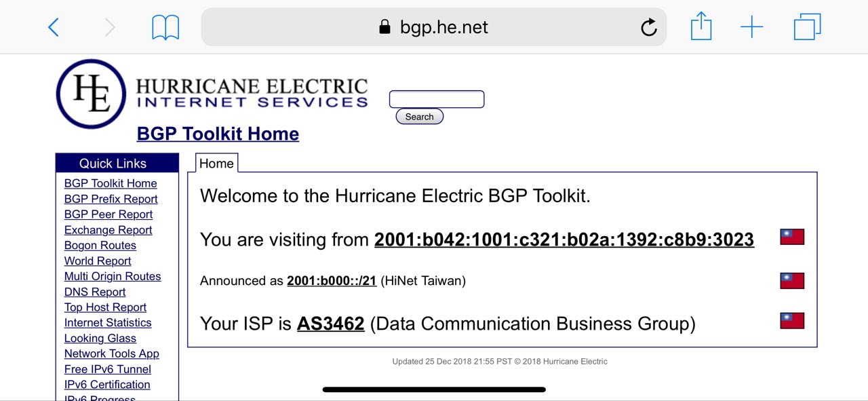Open BGP Prefix Report quick link
This screenshot has height=401, width=868.
tap(111, 199)
